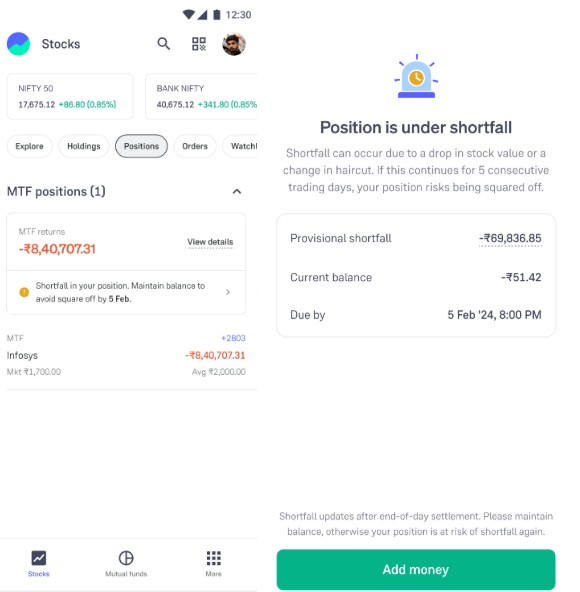580x592 pixels.
Task: Select the Stocks bottom navigation icon
Action: 39,558
